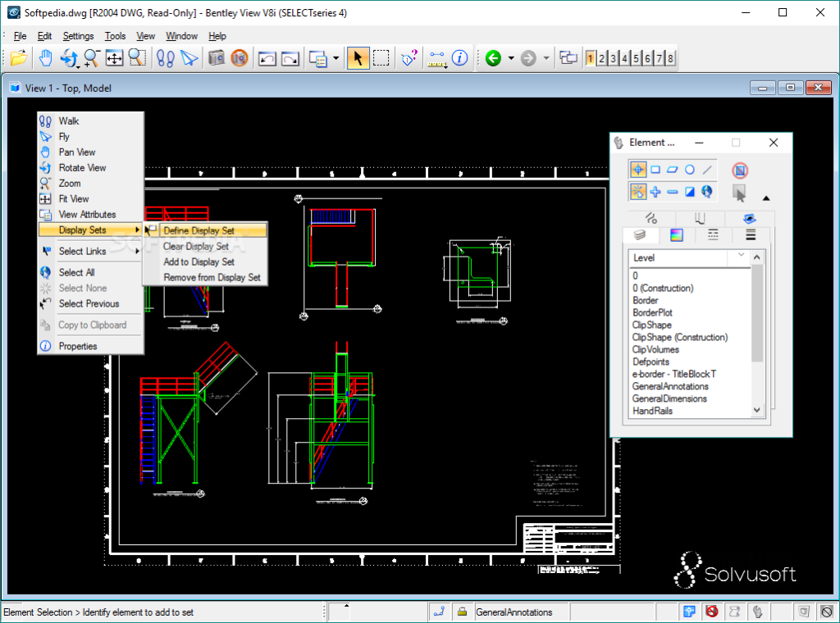Select the Pan tool in the toolbar

[x=44, y=58]
